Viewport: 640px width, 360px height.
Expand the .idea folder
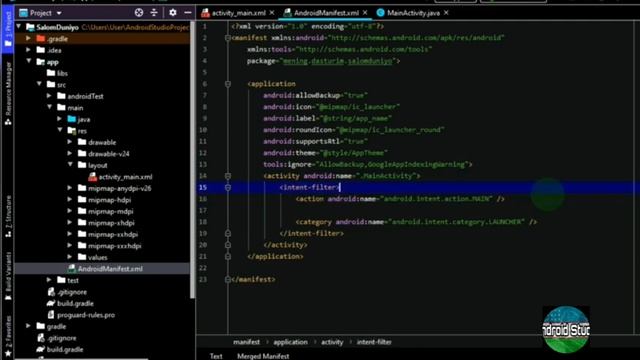coord(29,50)
